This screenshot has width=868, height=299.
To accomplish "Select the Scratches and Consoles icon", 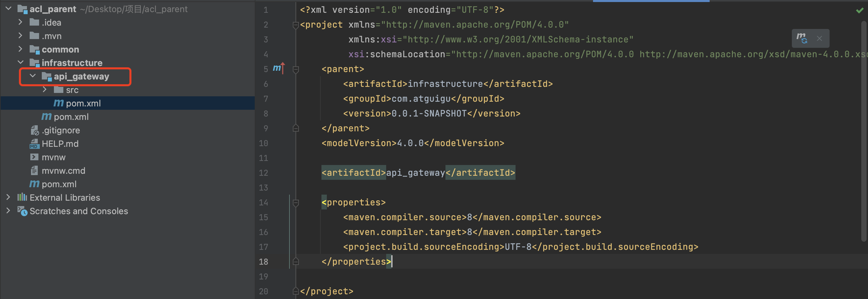I will 22,211.
